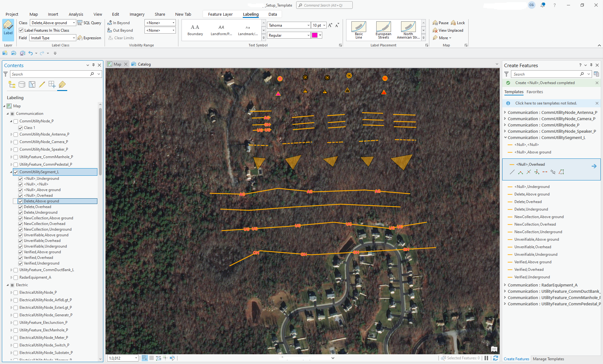Switch to the Favorites tab in Create Features

click(x=535, y=92)
